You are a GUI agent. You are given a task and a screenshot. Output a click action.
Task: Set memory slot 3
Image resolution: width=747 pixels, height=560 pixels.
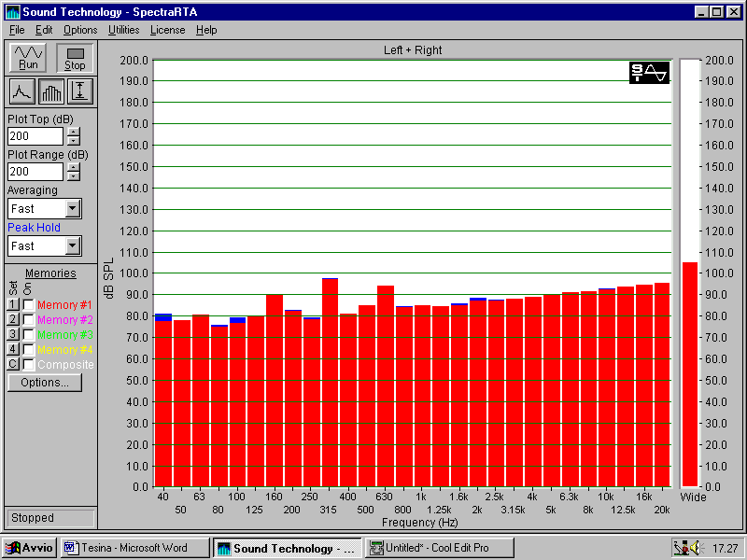[13, 334]
